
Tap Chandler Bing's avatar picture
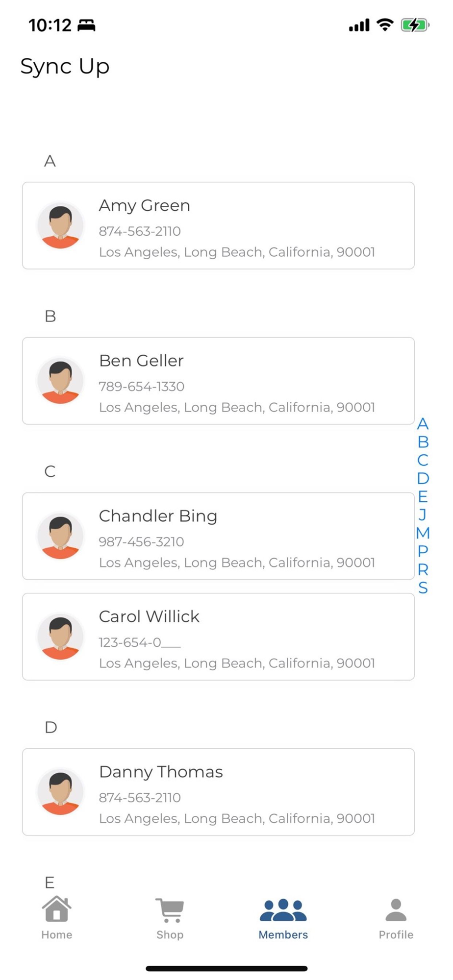coord(60,536)
